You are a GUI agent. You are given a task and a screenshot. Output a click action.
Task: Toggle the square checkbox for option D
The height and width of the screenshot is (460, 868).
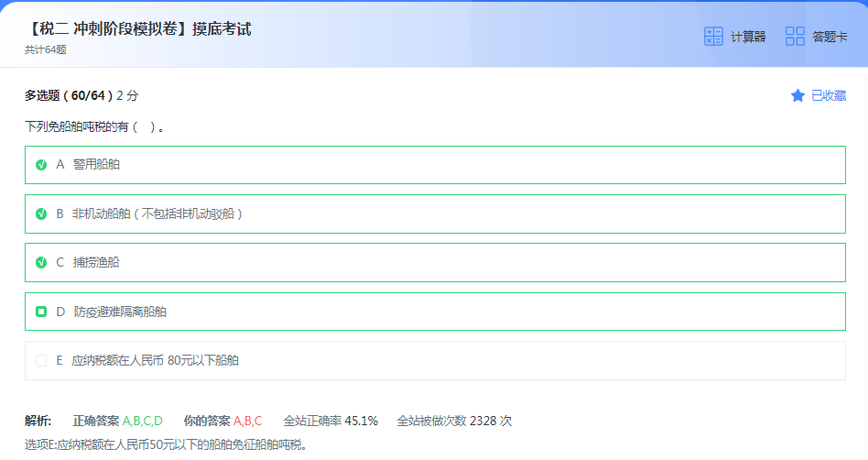41,312
